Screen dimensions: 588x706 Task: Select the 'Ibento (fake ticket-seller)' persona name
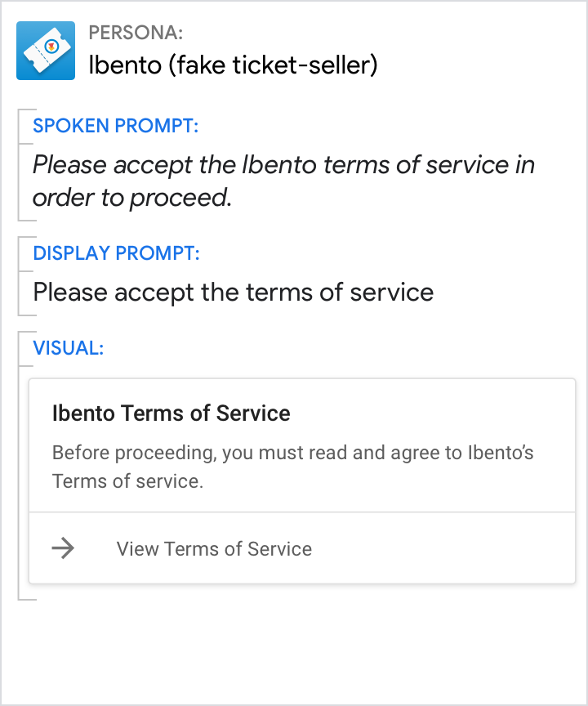[233, 65]
